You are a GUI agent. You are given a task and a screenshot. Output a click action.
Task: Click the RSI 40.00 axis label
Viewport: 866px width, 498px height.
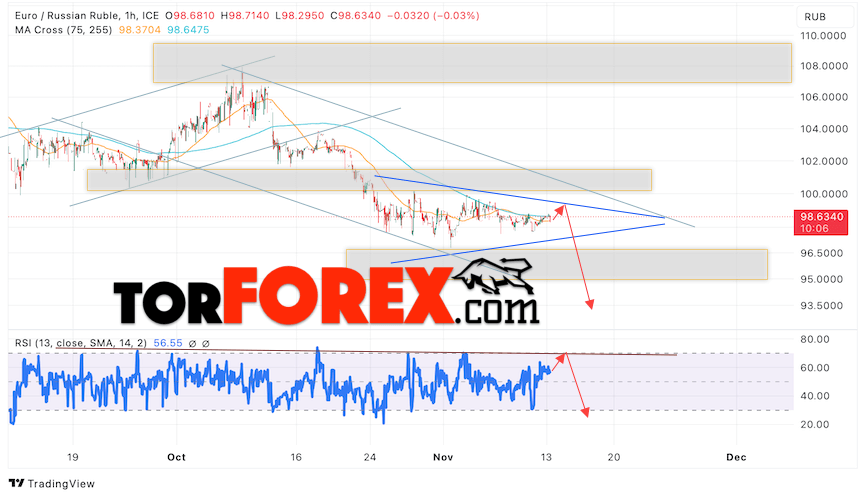pyautogui.click(x=815, y=396)
